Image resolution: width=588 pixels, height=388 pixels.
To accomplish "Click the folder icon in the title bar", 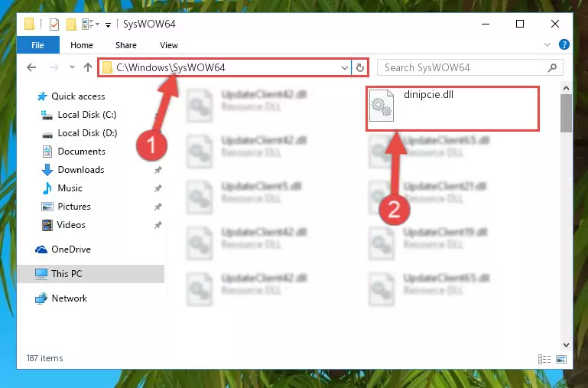I will click(30, 24).
